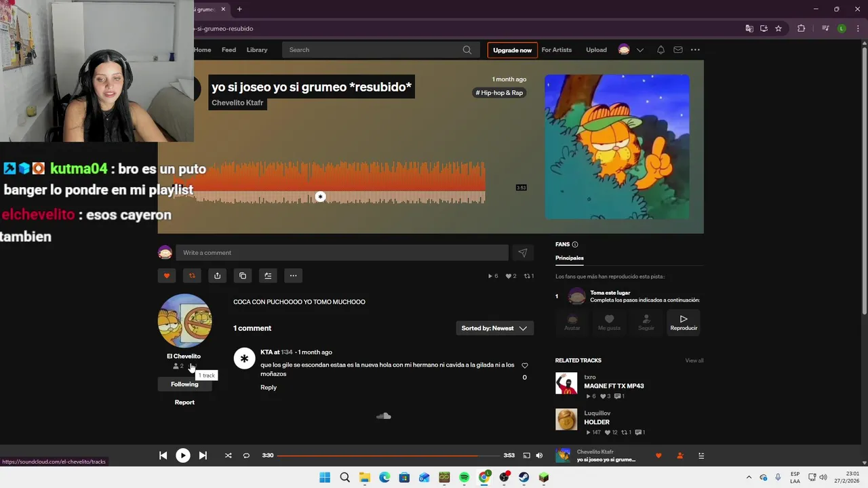Open the # Hip-hop & Rap tag
The width and height of the screenshot is (868, 488).
coord(499,93)
